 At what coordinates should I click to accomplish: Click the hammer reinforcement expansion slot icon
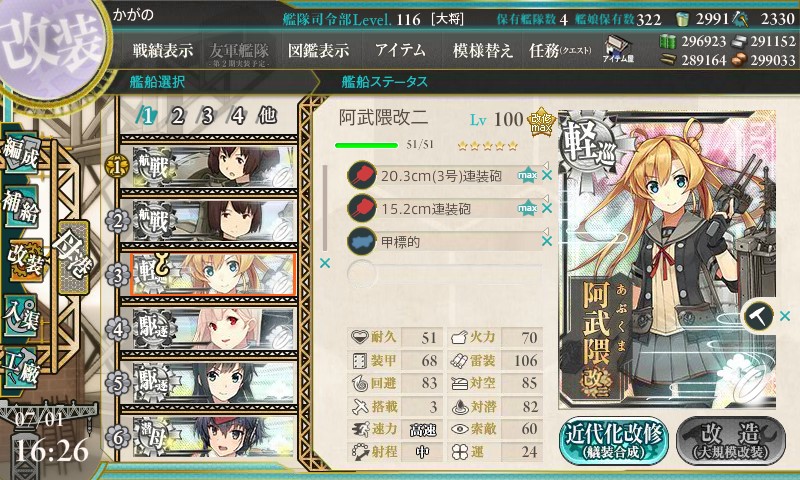[758, 317]
